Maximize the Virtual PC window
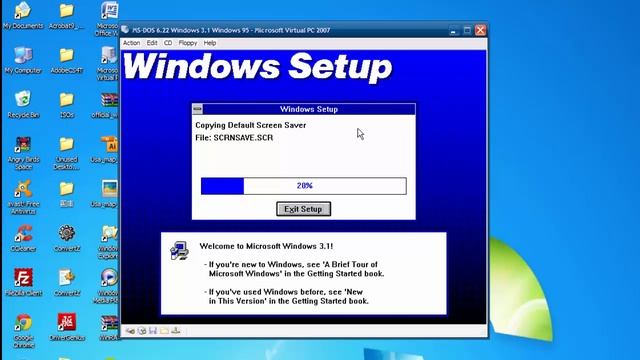The height and width of the screenshot is (360, 640). 467,30
